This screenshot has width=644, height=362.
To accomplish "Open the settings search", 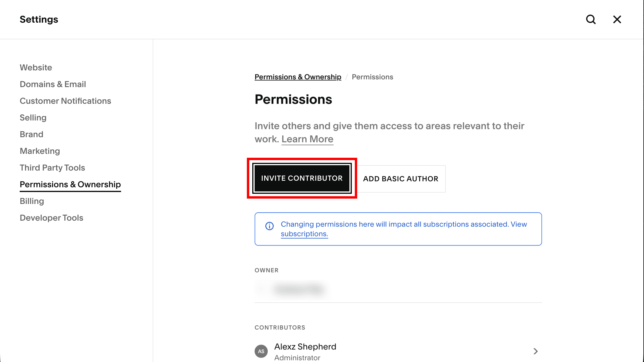I will tap(591, 19).
